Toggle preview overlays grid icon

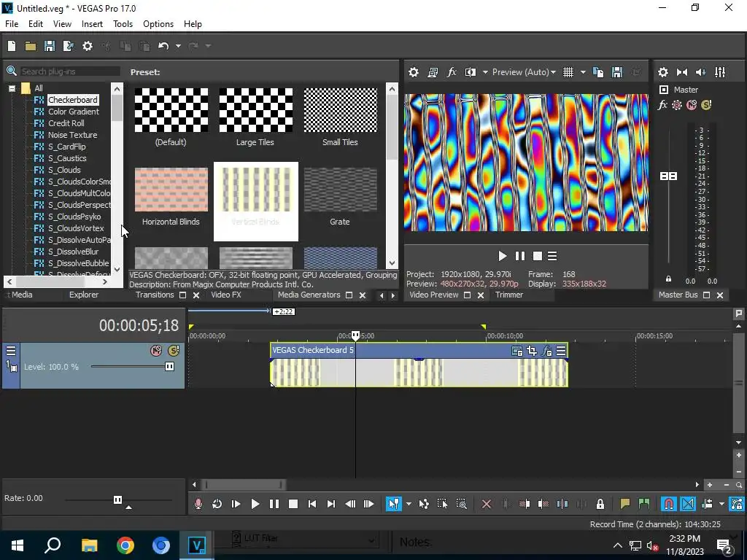click(x=568, y=72)
